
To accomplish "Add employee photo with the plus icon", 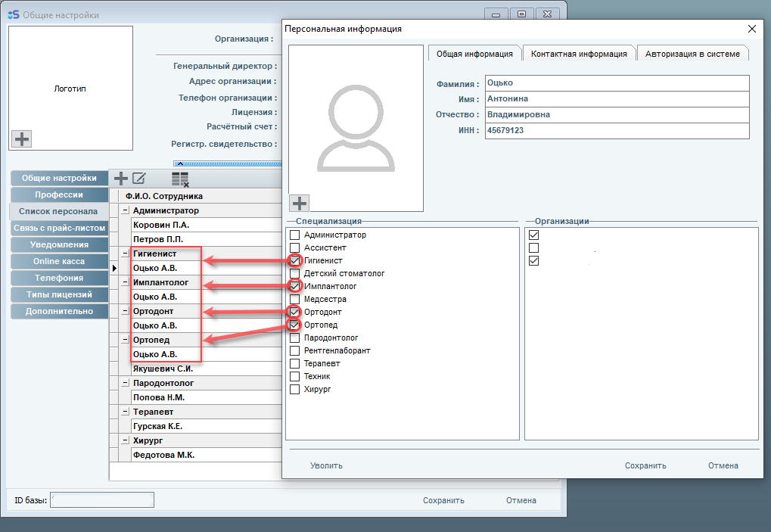I will (300, 203).
